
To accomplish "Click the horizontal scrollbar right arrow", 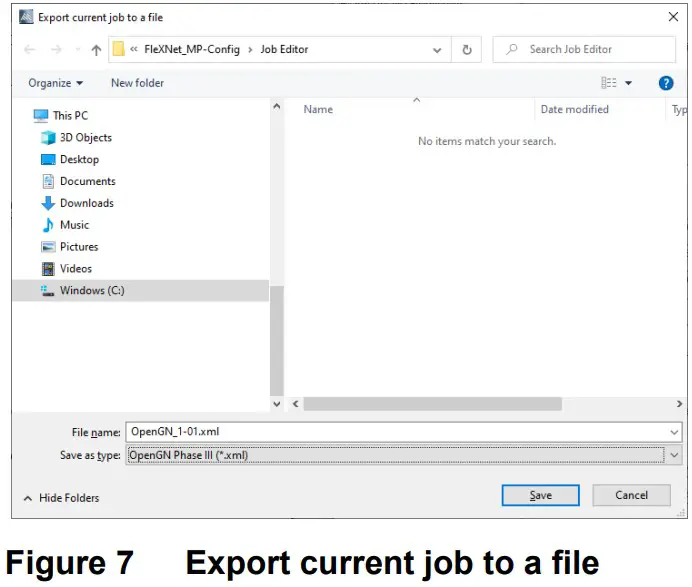I will (x=680, y=404).
